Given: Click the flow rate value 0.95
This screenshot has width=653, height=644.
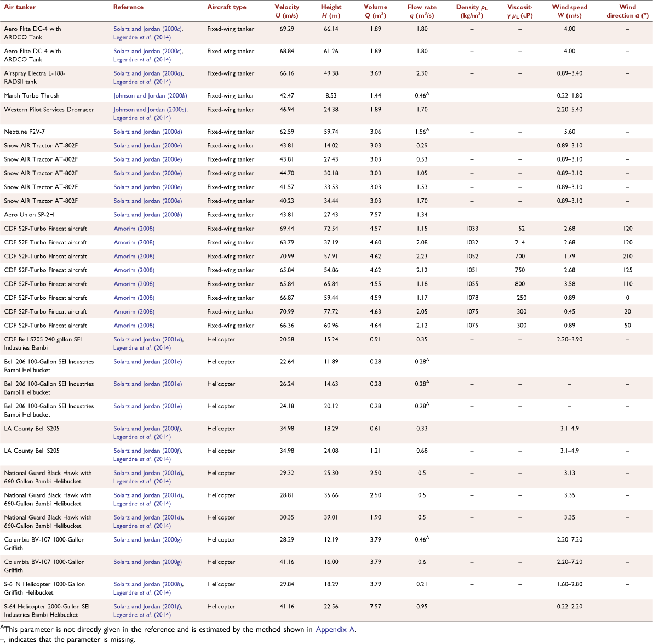Looking at the screenshot, I should point(422,607).
